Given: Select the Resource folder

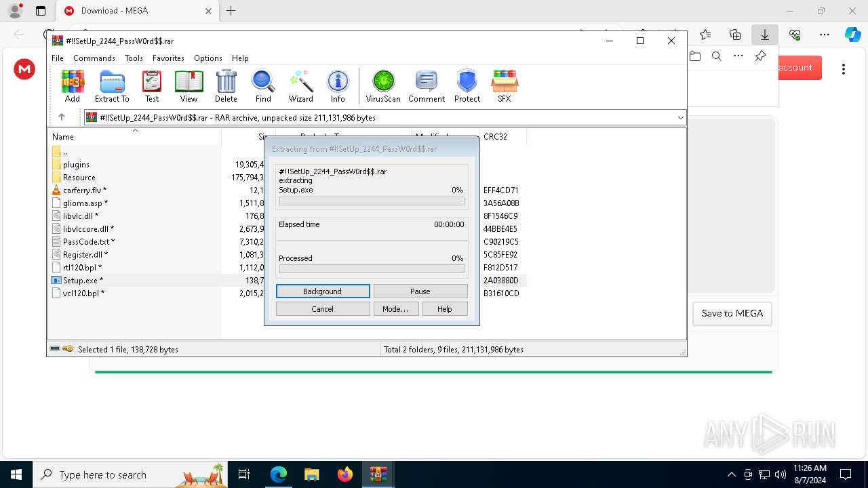Looking at the screenshot, I should pyautogui.click(x=79, y=178).
